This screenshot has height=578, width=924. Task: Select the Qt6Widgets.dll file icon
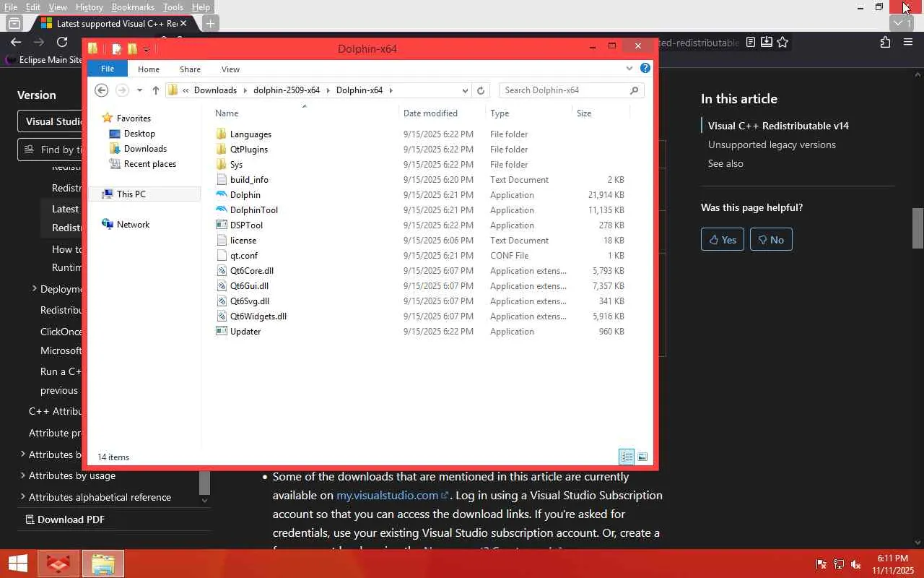[x=222, y=316]
